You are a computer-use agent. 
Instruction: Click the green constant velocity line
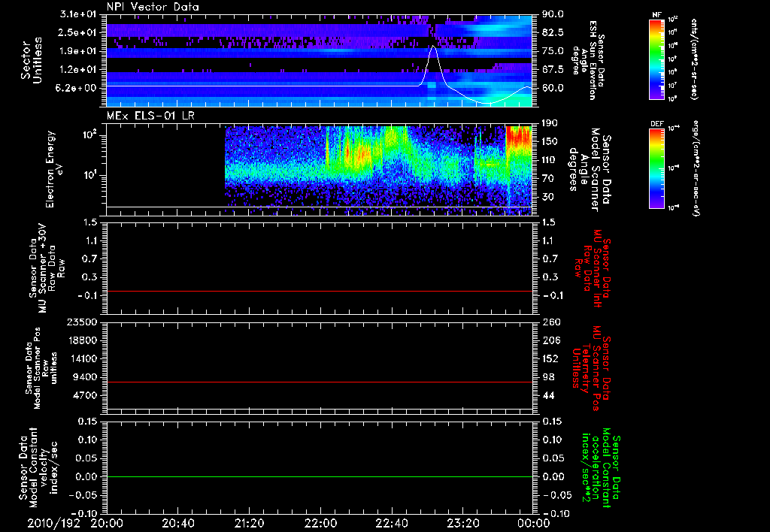click(x=319, y=476)
